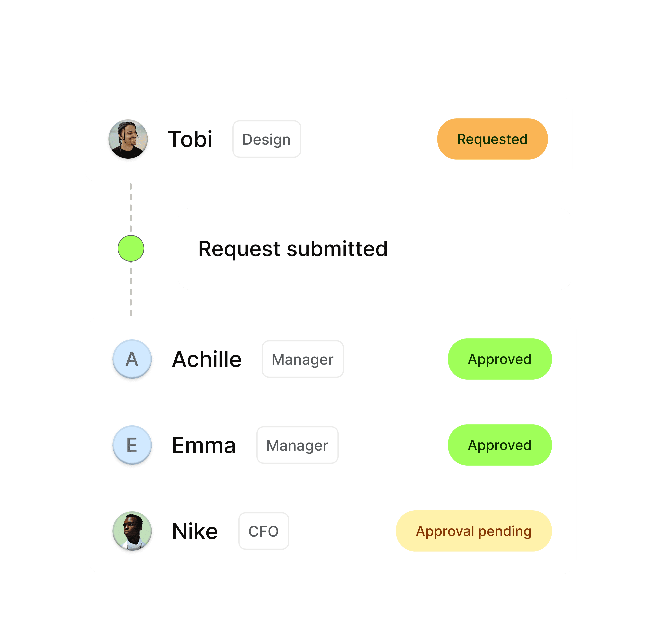Click the Manager tag beside Emma
The height and width of the screenshot is (644, 665).
(x=298, y=445)
